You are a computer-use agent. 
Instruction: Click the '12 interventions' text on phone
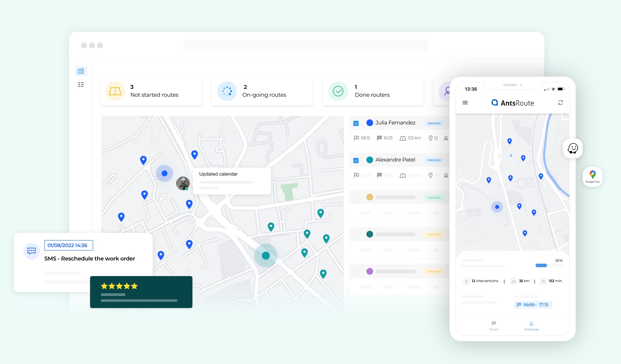pos(485,281)
